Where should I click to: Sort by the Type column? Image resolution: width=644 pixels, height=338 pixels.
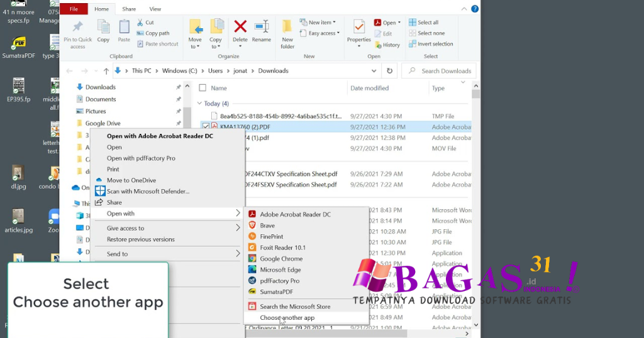point(438,88)
